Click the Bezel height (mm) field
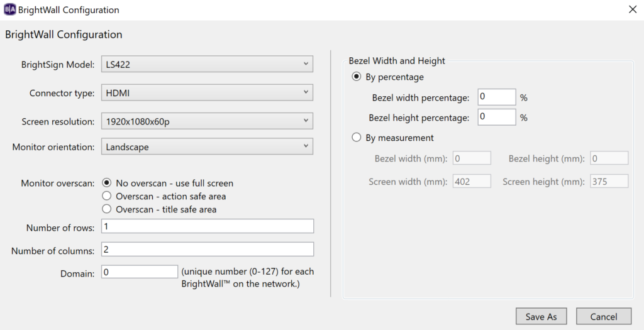This screenshot has height=330, width=644. pos(609,158)
